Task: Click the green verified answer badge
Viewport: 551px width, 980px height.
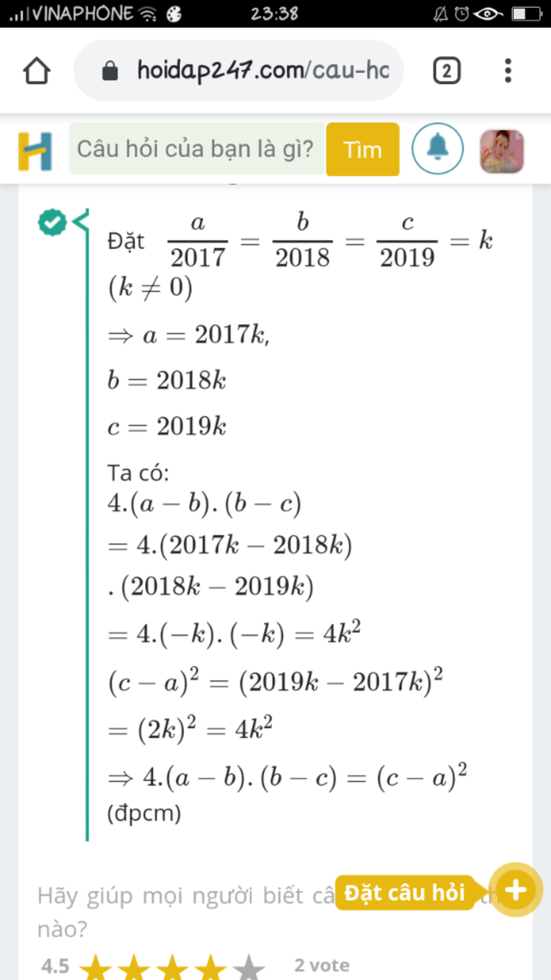Action: click(x=52, y=222)
